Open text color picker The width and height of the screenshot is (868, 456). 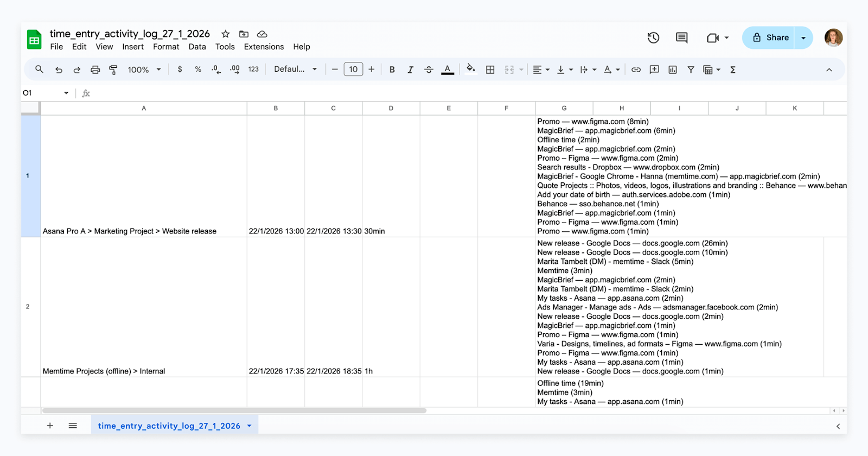click(x=448, y=69)
